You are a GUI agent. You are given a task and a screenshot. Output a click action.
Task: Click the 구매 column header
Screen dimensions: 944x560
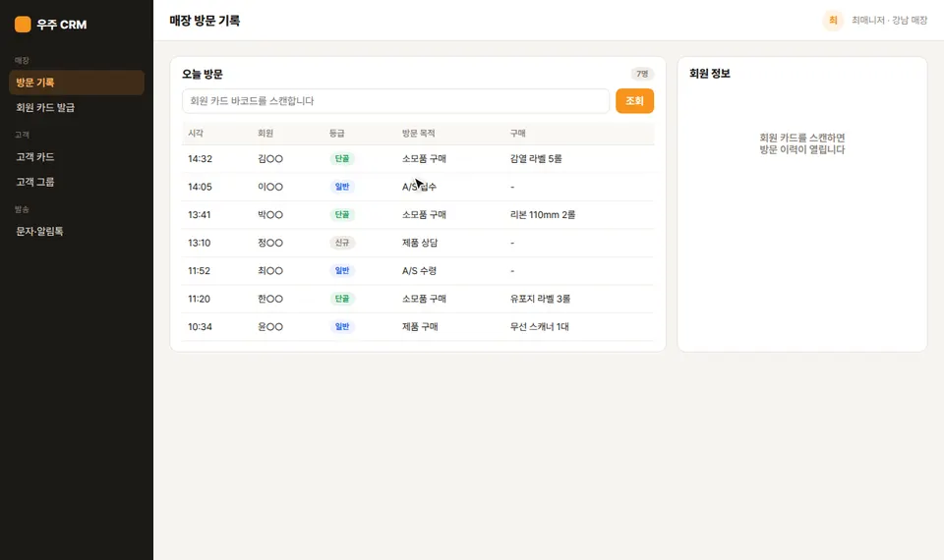(518, 133)
